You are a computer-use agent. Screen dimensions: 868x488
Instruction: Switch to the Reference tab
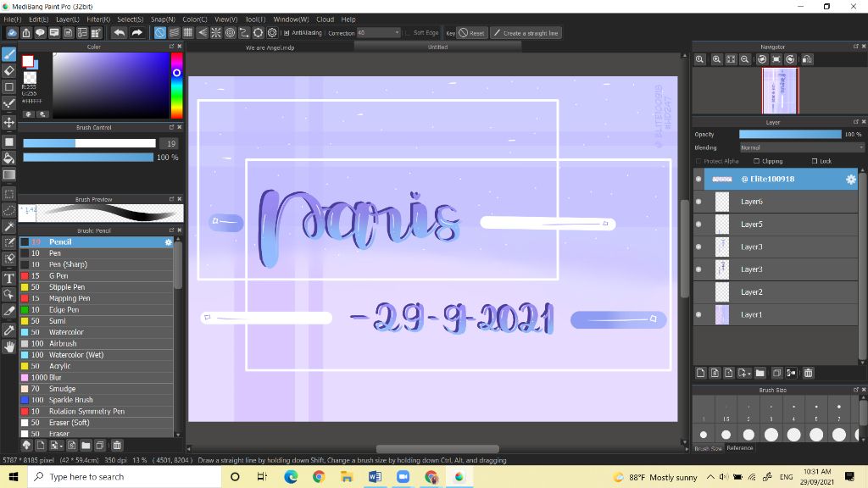739,447
